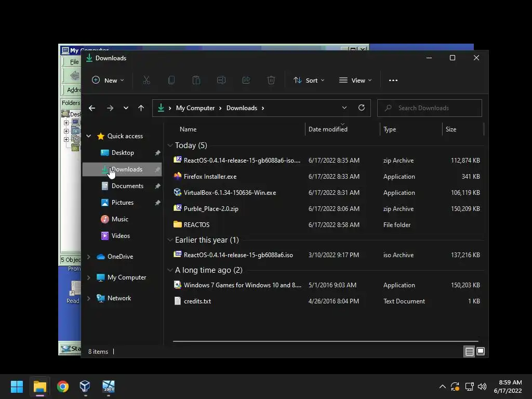Show hidden tray icons chevron
Image resolution: width=532 pixels, height=399 pixels.
click(x=443, y=387)
